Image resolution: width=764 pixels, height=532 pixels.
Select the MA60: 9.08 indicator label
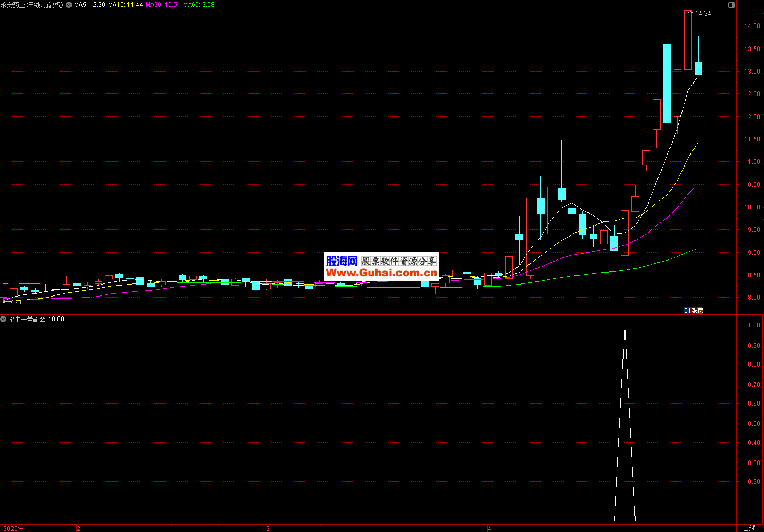[199, 5]
